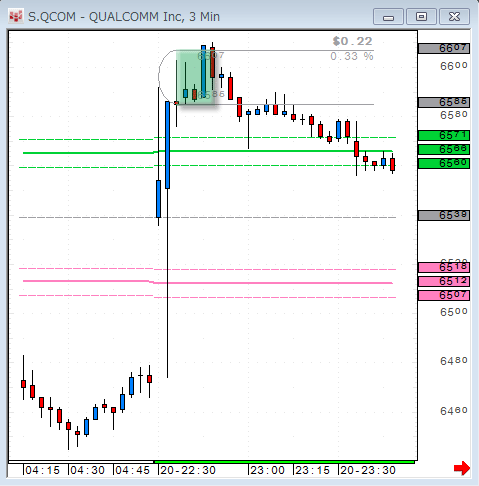Click the 6580 price axis label
479x486 pixels.
point(454,115)
